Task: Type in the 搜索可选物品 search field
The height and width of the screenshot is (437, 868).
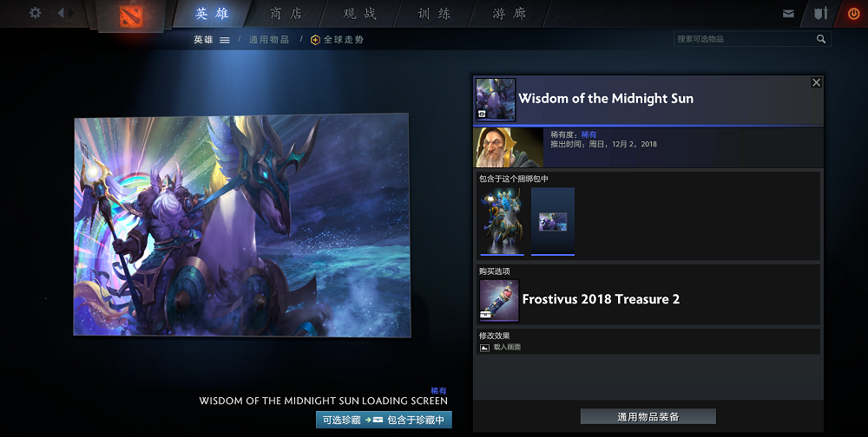Action: click(x=742, y=39)
